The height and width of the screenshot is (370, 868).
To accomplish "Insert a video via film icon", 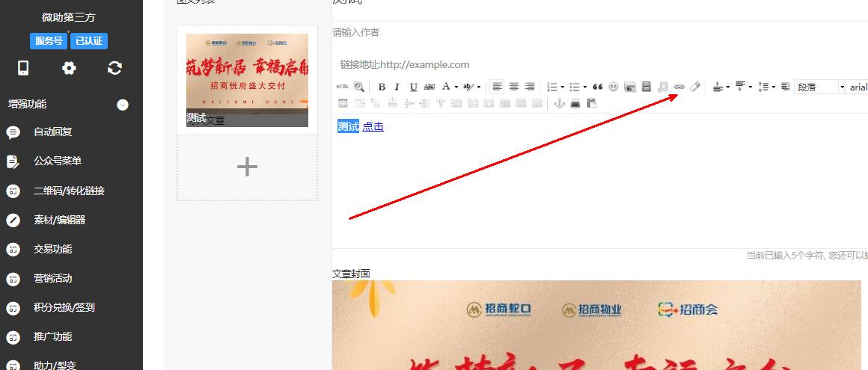I will pos(646,87).
